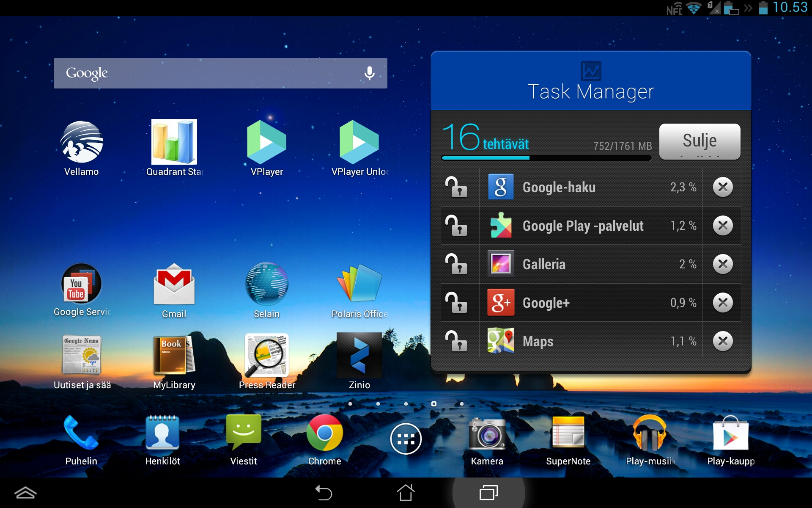Open the all apps drawer

[406, 439]
